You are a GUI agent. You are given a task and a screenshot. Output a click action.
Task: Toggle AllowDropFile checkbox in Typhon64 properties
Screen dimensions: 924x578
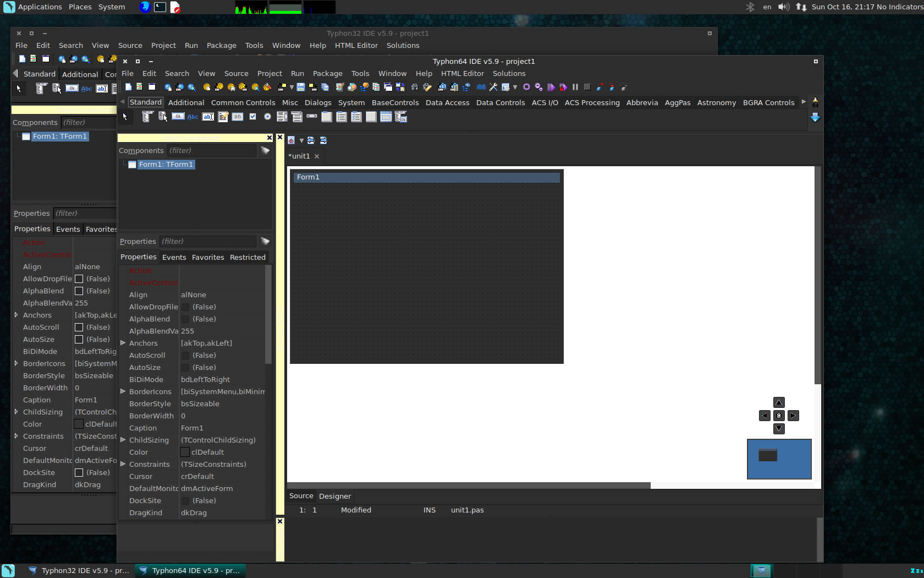tap(186, 307)
